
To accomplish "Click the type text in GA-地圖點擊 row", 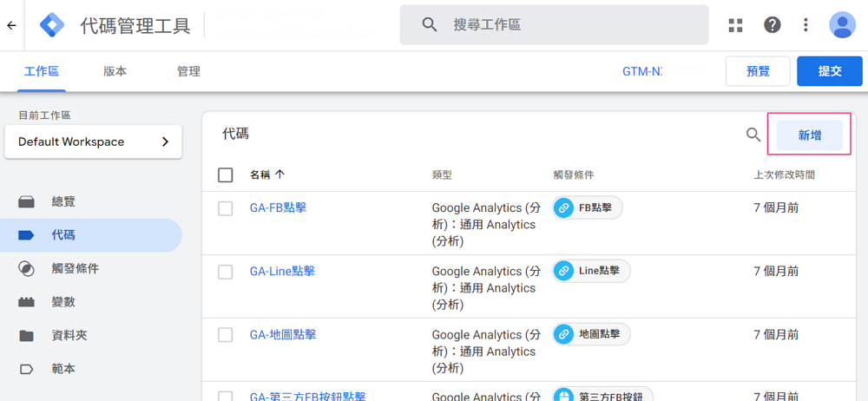I will pos(486,352).
